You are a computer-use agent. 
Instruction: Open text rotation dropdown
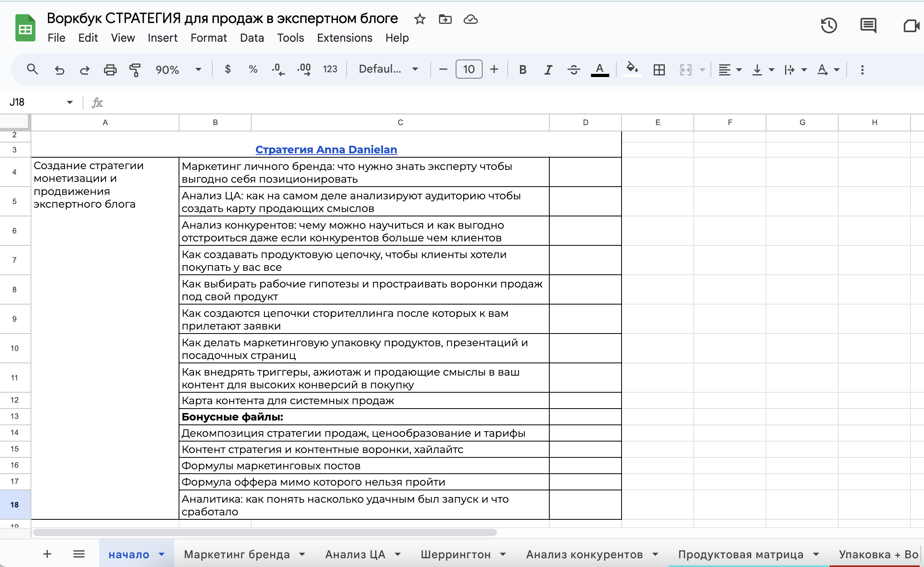pyautogui.click(x=828, y=70)
